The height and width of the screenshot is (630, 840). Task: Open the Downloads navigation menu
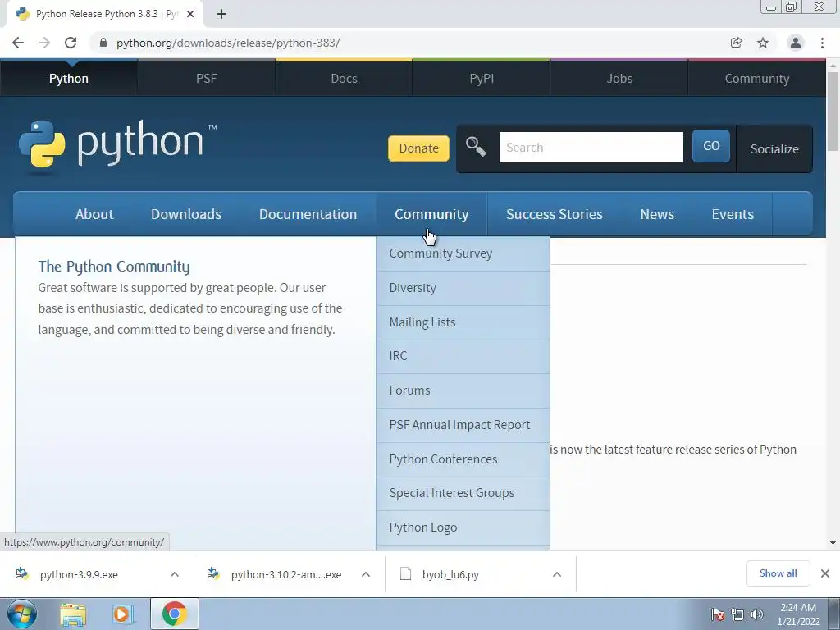point(186,214)
